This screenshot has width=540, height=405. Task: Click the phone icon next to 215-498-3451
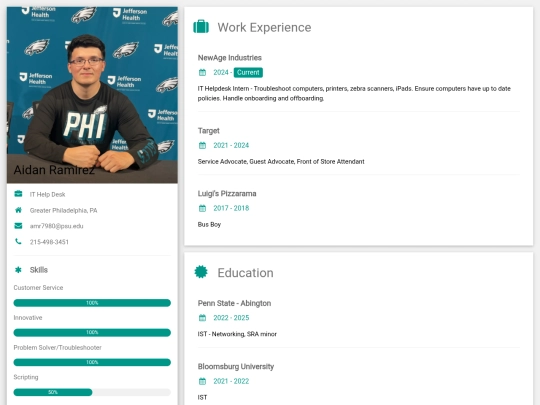[18, 242]
